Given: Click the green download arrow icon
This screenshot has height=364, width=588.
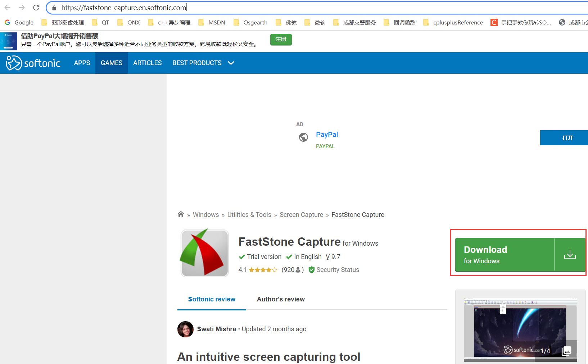Looking at the screenshot, I should 570,254.
